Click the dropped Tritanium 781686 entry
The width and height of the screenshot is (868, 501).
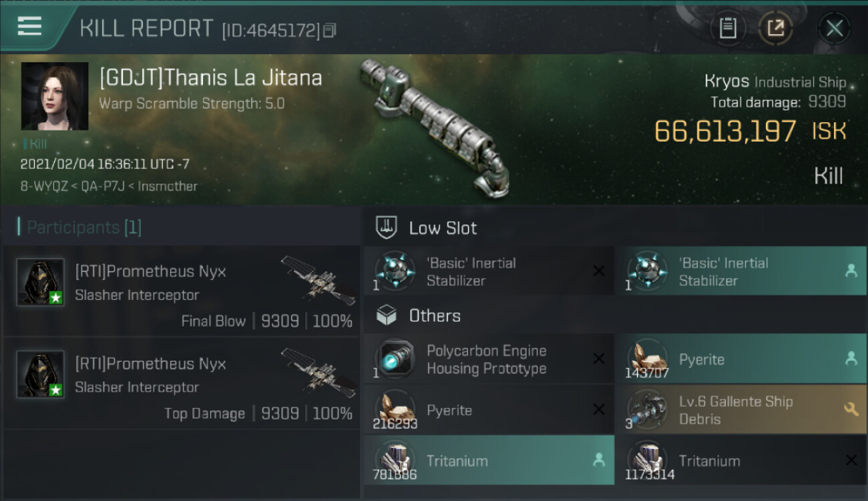(x=488, y=461)
